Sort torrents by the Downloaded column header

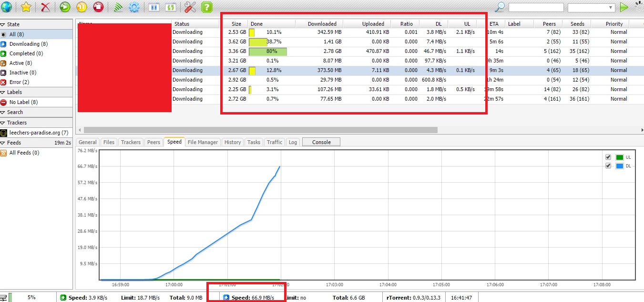pyautogui.click(x=319, y=24)
